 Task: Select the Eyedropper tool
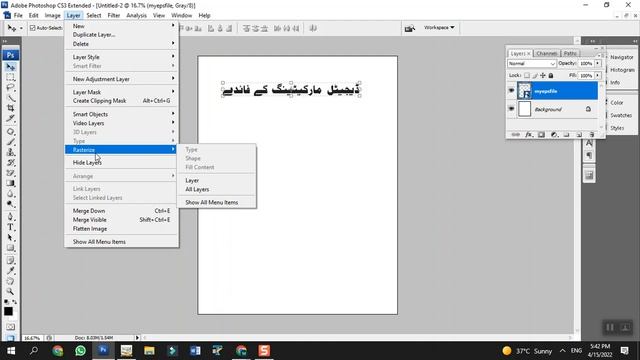(11, 271)
